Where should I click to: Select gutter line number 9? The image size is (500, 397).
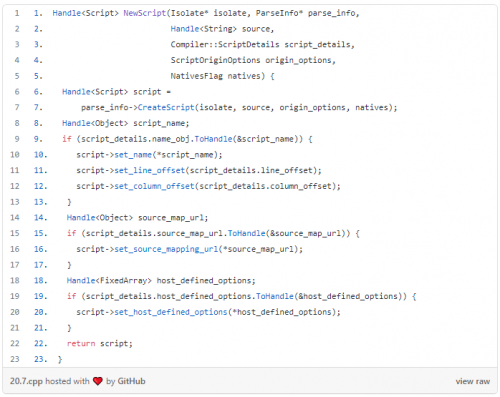[17, 139]
